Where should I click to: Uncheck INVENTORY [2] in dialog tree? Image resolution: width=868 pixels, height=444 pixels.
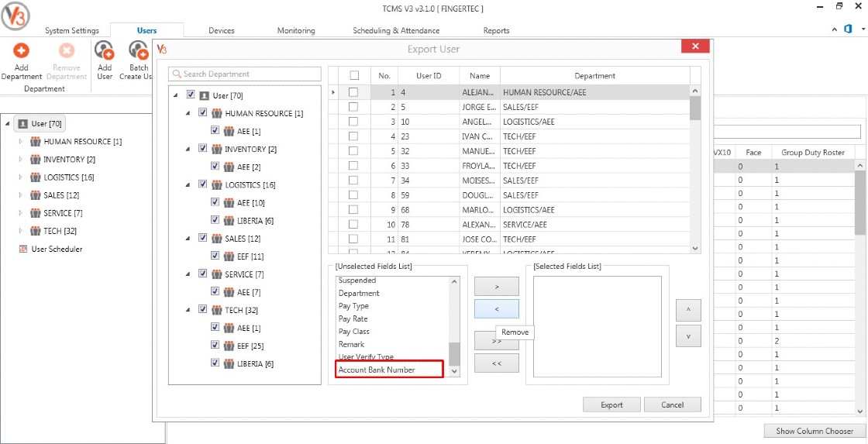pos(202,148)
